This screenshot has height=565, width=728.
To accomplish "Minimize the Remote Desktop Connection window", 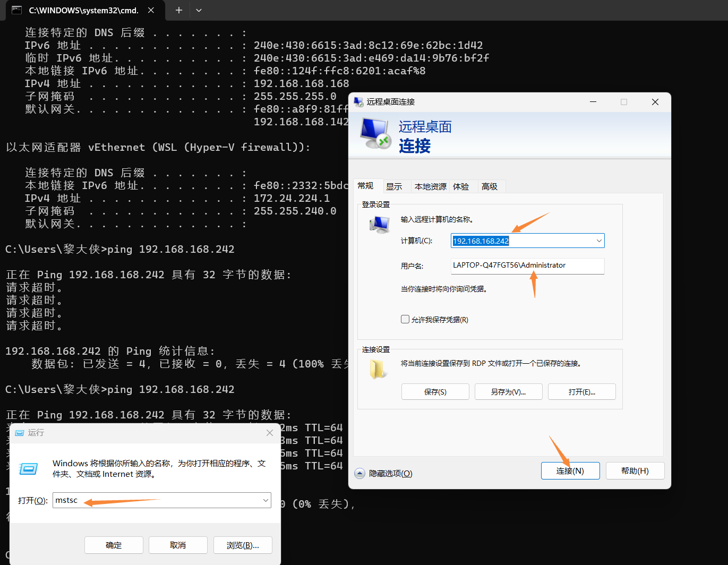I will (593, 102).
